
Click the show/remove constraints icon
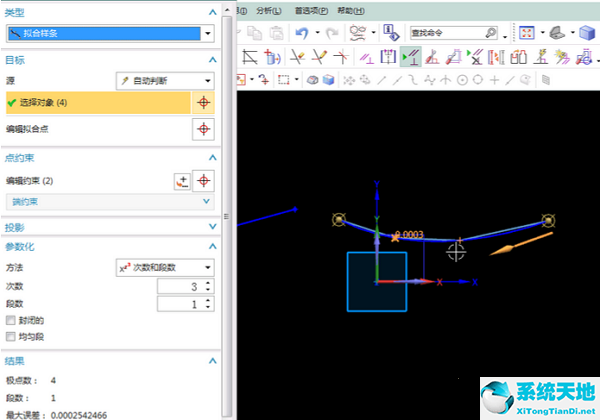pyautogui.click(x=475, y=57)
